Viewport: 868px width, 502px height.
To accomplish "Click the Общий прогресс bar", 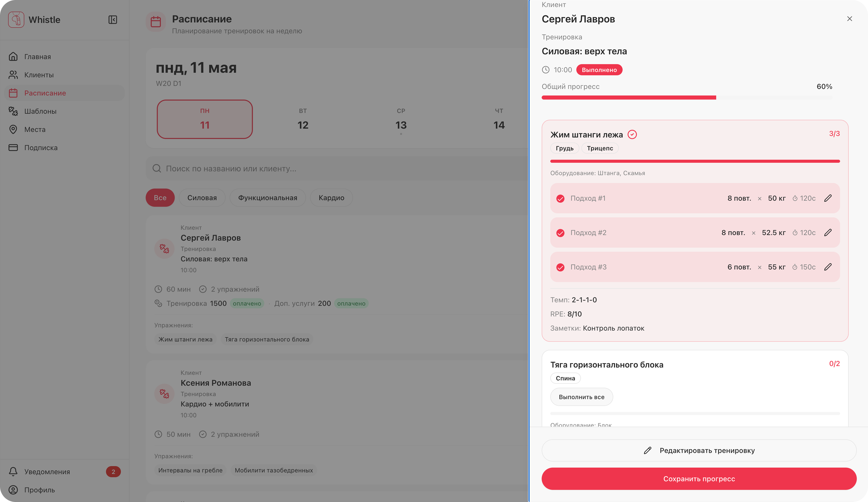I will coord(687,98).
